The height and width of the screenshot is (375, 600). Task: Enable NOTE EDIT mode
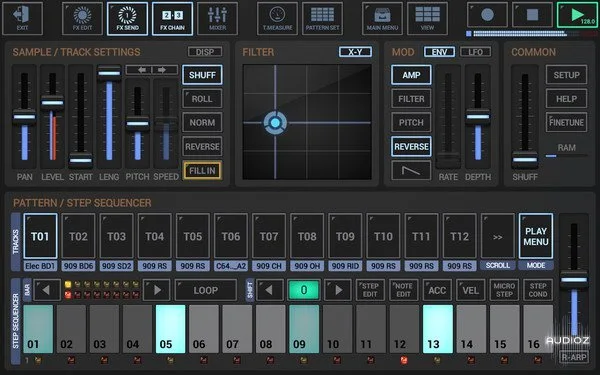pyautogui.click(x=403, y=290)
